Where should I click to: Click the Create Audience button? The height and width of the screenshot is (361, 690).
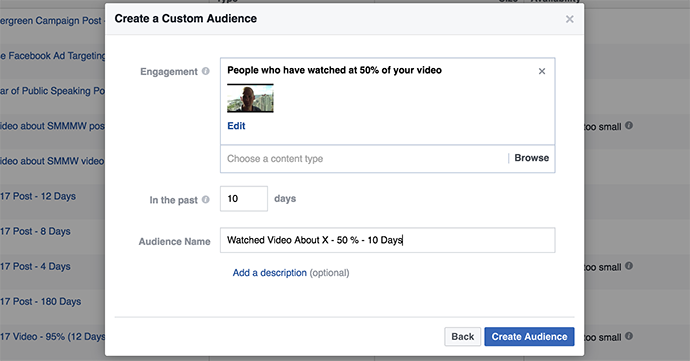coord(529,337)
